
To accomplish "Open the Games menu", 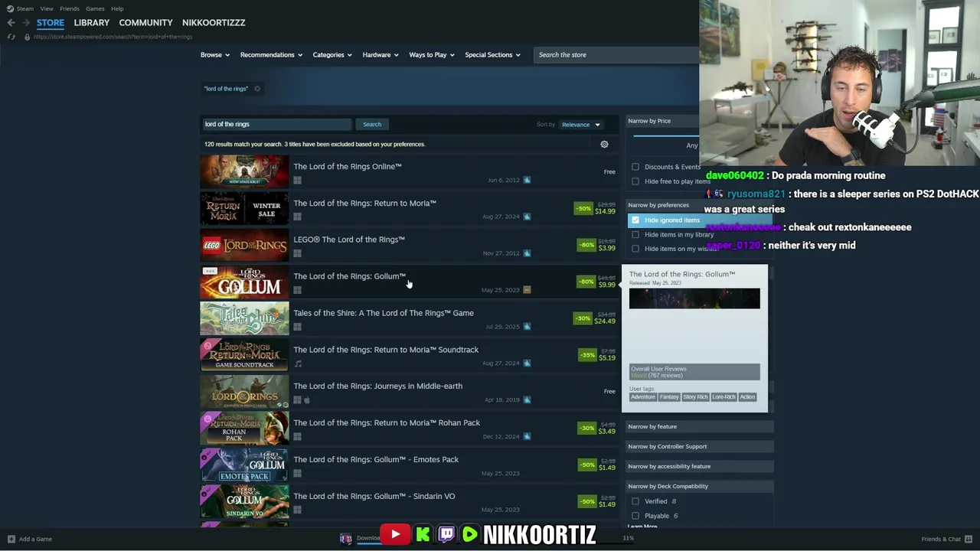I will 96,8.
